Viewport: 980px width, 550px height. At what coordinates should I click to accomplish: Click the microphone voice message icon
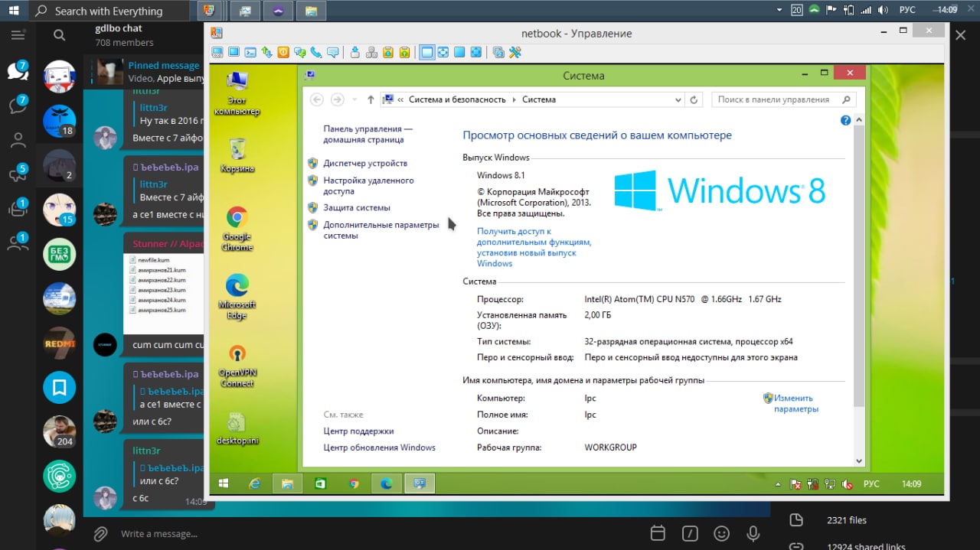753,533
